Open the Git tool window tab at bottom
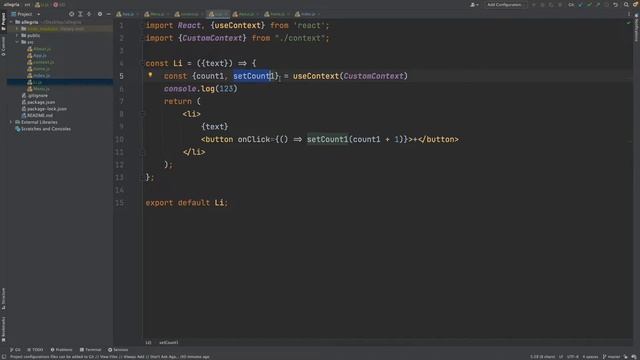This screenshot has height=360, width=640. click(15, 350)
